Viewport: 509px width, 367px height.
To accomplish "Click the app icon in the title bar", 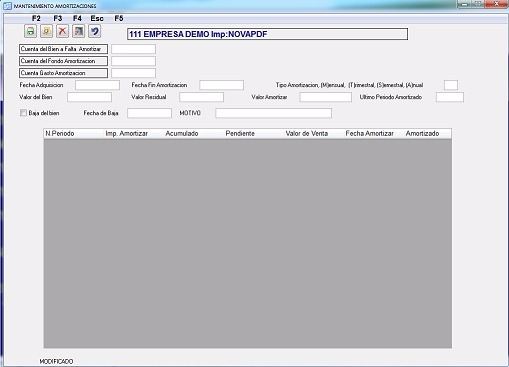I will click(x=7, y=6).
